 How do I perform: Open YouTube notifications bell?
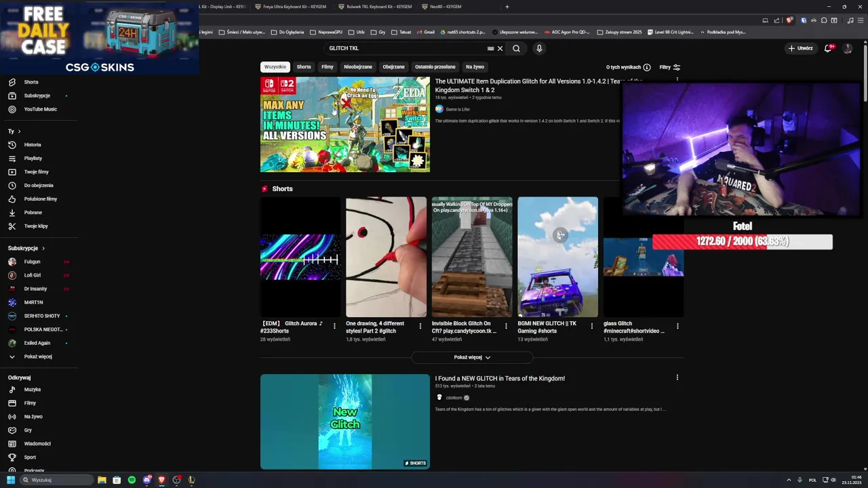click(829, 48)
